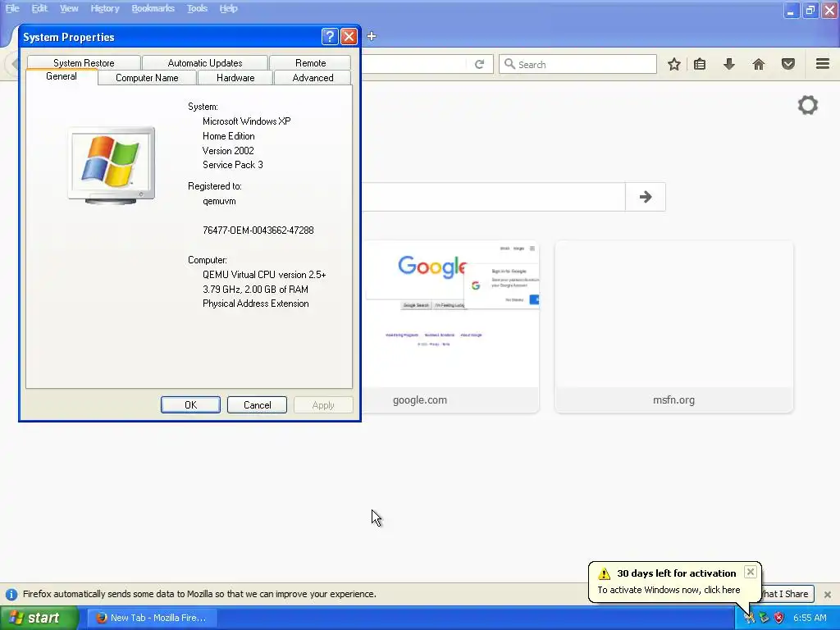Go to the Advanced tab
Image resolution: width=840 pixels, height=630 pixels.
pyautogui.click(x=313, y=78)
